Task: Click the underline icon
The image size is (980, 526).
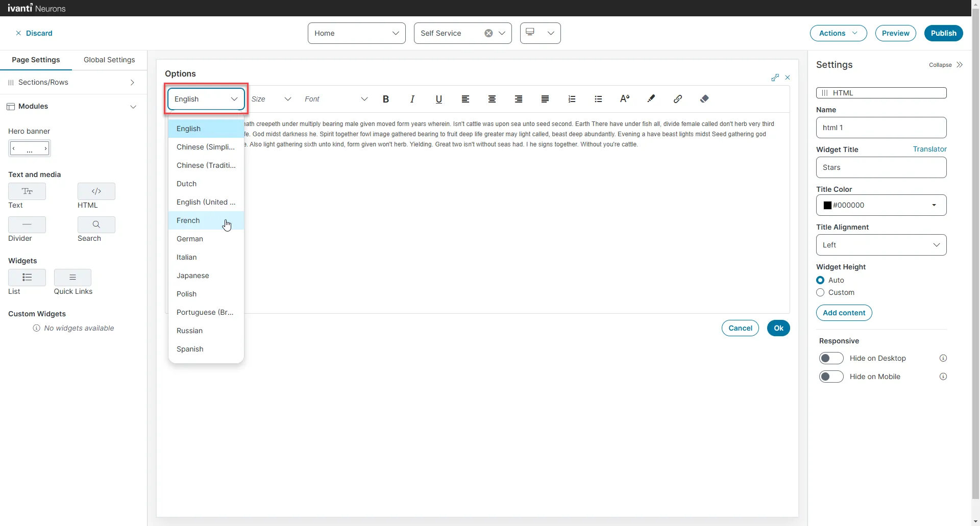Action: 439,99
